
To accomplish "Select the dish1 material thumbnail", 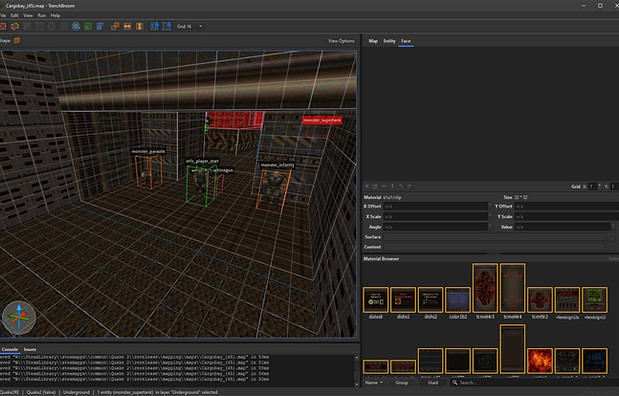I will click(x=403, y=300).
